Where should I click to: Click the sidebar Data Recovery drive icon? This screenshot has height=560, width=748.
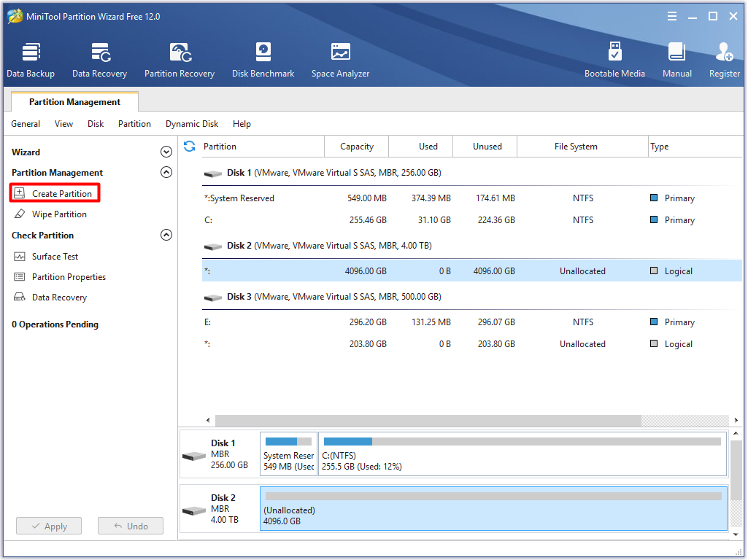coord(19,297)
